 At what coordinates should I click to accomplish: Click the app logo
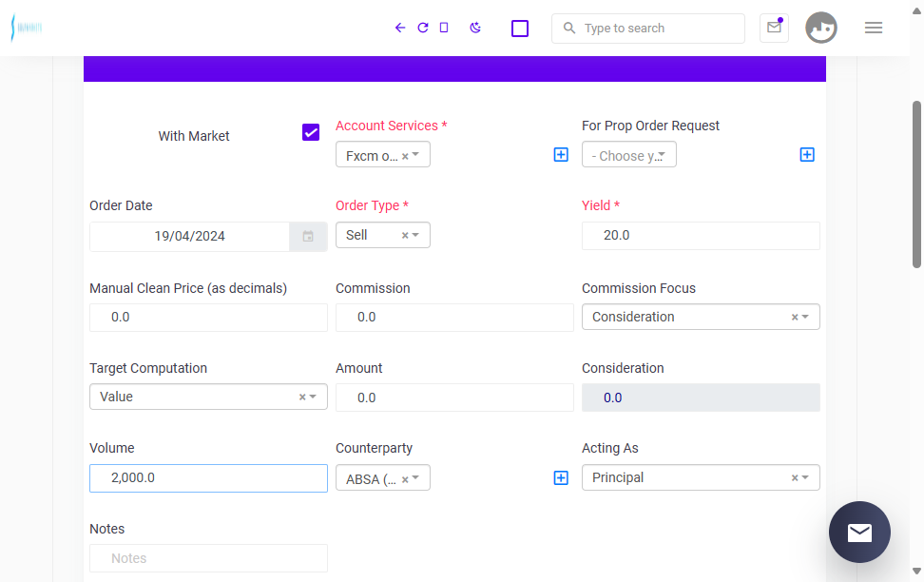[27, 28]
